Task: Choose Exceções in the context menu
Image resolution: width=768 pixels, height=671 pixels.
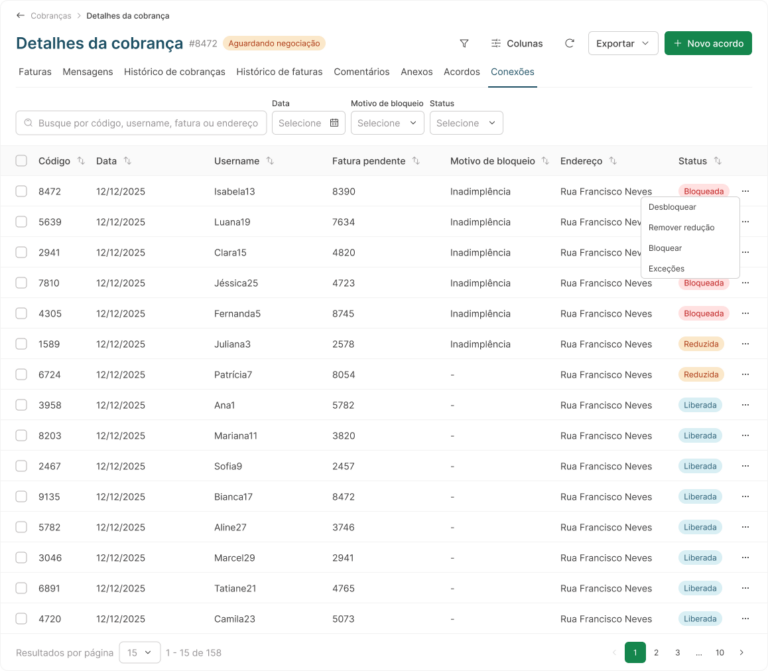Action: click(x=666, y=269)
